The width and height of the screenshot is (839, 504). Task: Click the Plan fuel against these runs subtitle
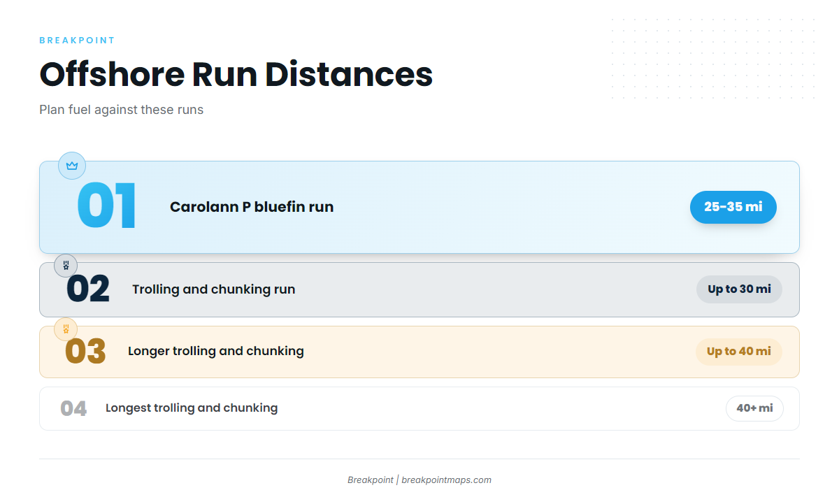pyautogui.click(x=122, y=110)
